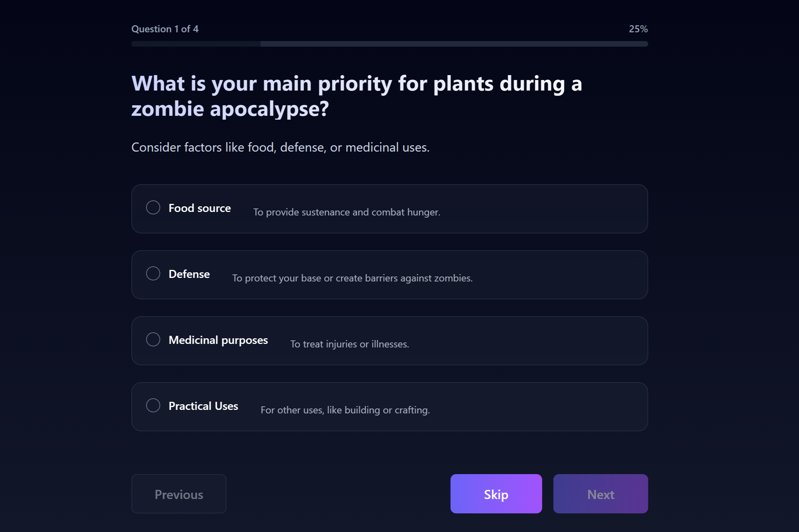Click the "Defense" option label
The image size is (799, 532).
[189, 274]
